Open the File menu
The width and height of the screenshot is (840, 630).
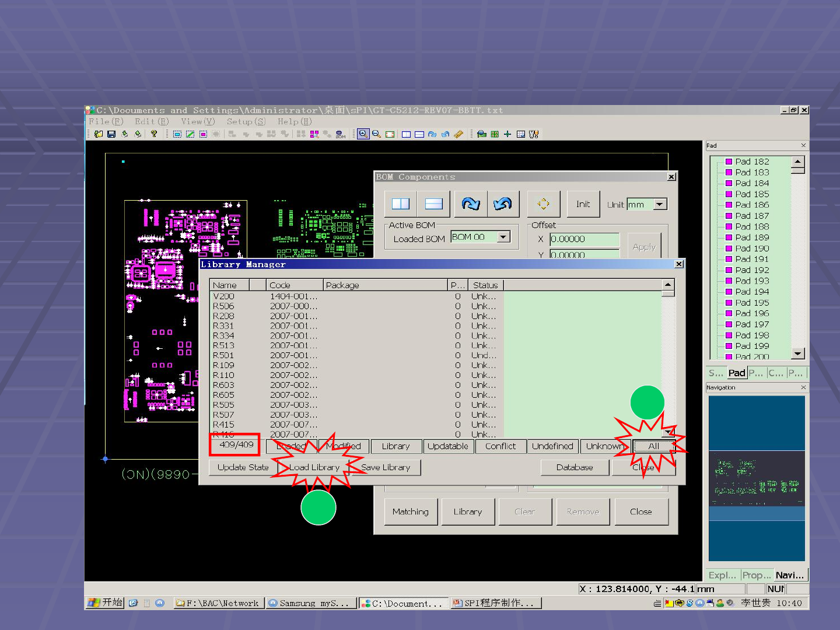point(106,121)
